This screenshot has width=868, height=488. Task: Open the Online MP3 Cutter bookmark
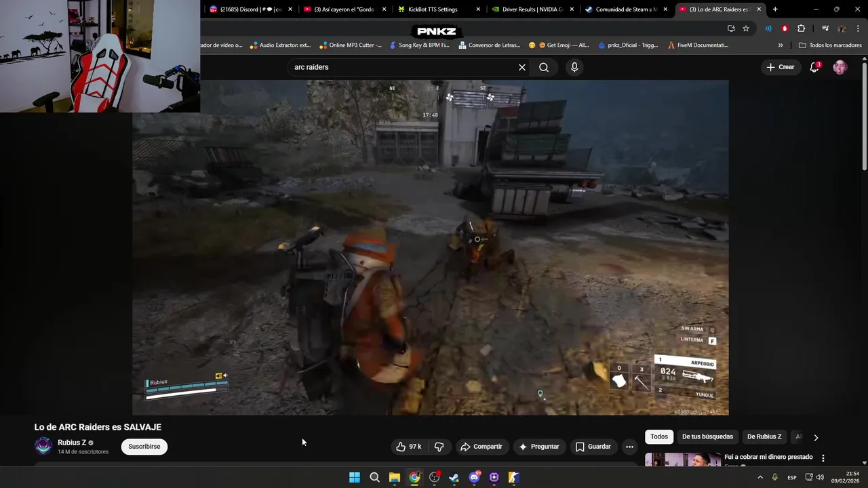coord(349,45)
